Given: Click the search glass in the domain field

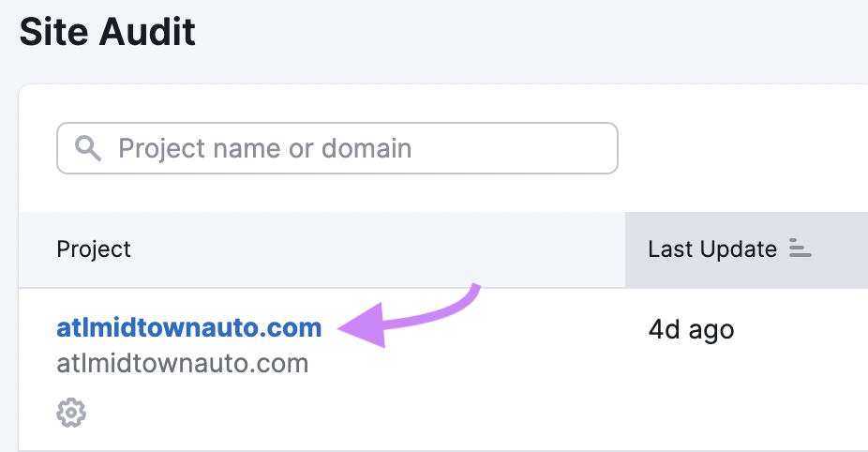Looking at the screenshot, I should coord(87,148).
